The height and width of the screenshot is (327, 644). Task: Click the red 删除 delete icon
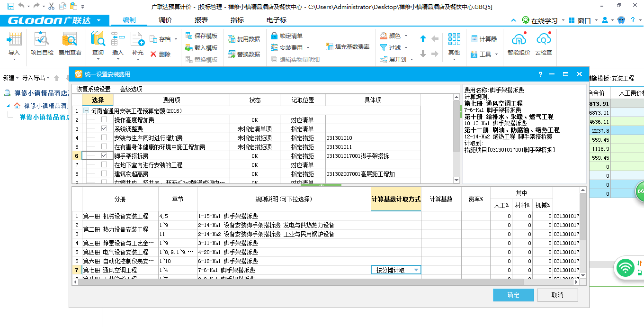[153, 54]
